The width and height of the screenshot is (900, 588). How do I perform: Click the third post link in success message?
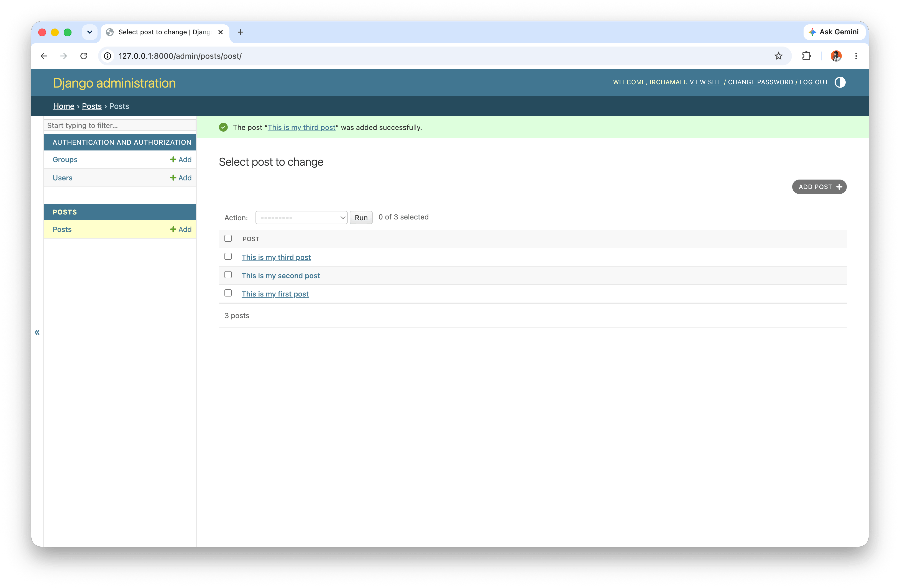click(x=301, y=127)
